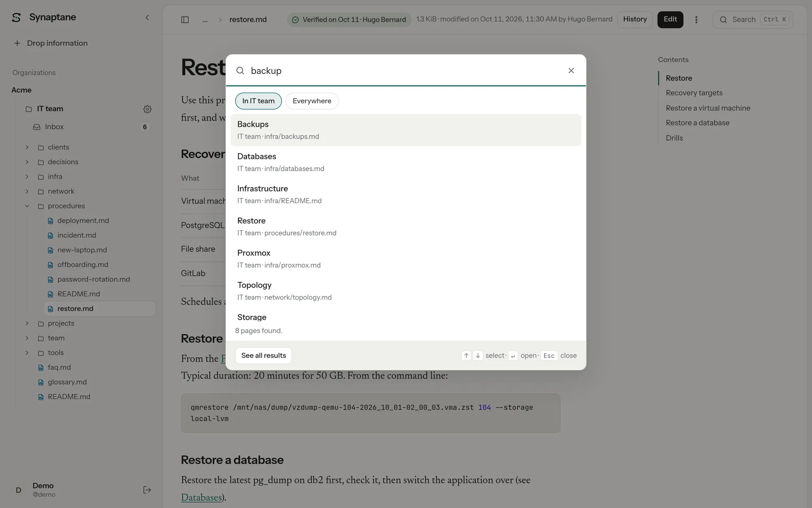Image resolution: width=812 pixels, height=508 pixels.
Task: Click the plus icon beside Drop information
Action: click(x=17, y=43)
